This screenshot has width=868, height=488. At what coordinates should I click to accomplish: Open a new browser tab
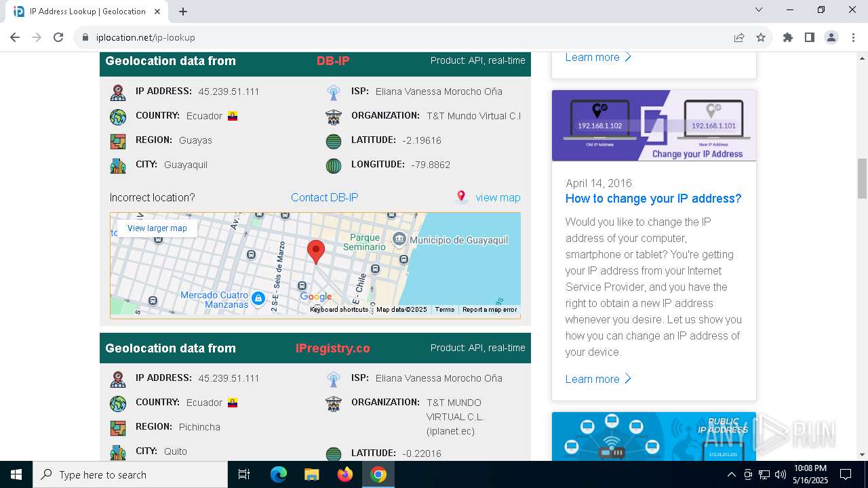[x=183, y=12]
